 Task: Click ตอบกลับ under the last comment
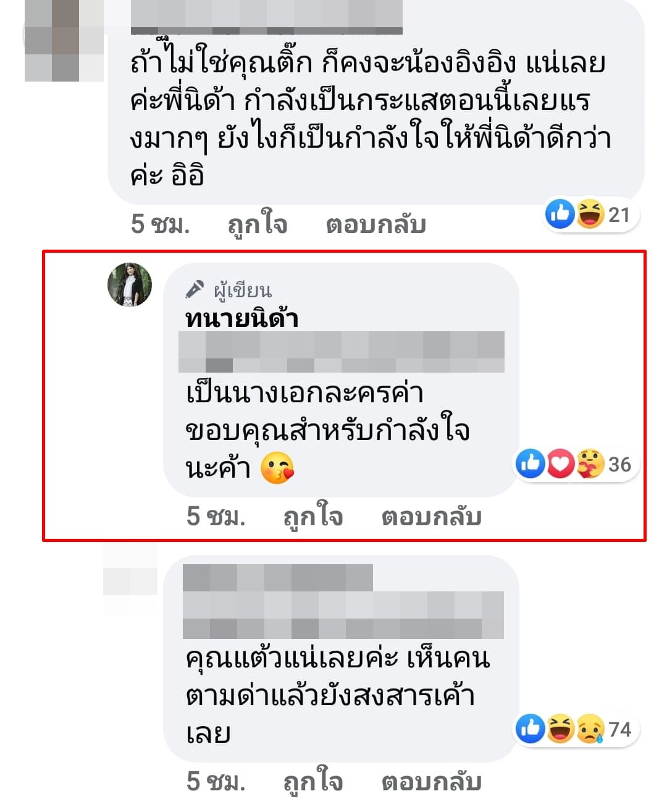point(432,782)
